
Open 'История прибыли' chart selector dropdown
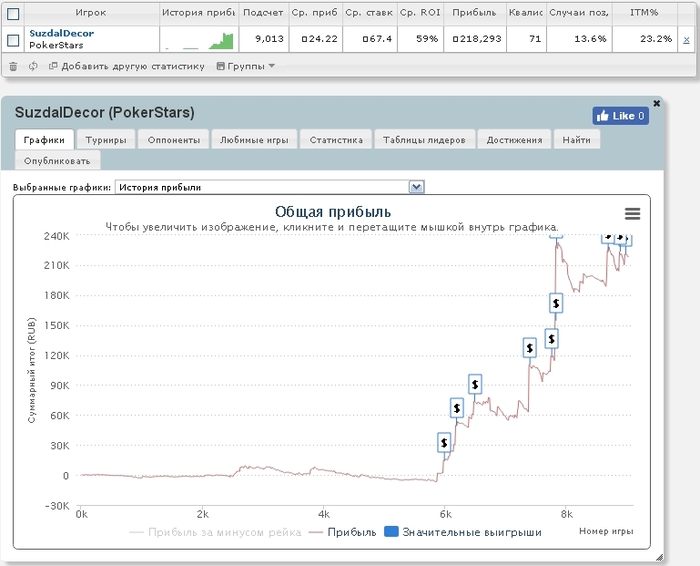[x=270, y=187]
